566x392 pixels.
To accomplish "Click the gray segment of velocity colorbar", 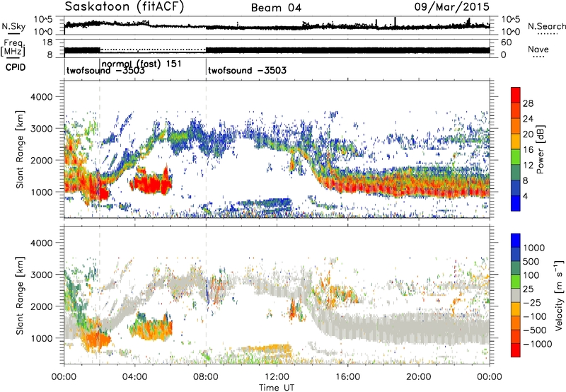I will (x=516, y=296).
